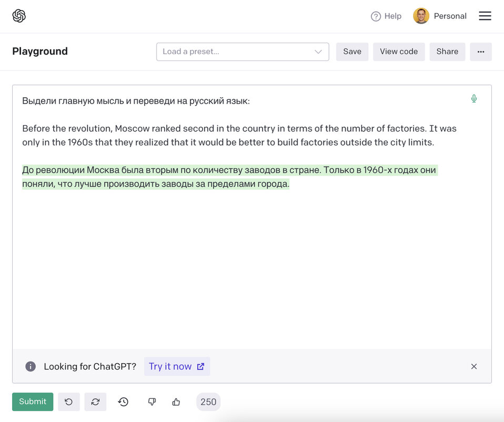This screenshot has height=422, width=504.
Task: Click the View code button
Action: 399,52
